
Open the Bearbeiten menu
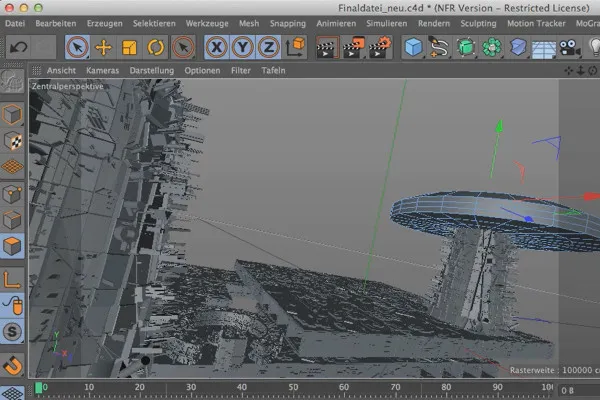pos(55,23)
